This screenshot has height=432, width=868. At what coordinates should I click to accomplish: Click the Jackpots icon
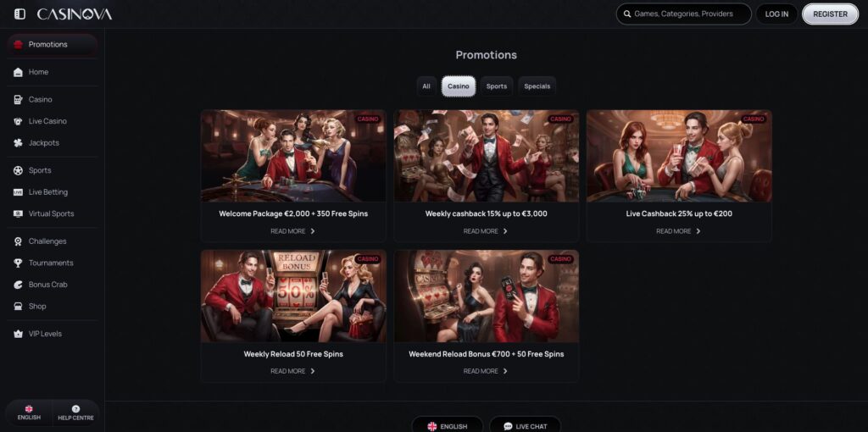coord(19,142)
